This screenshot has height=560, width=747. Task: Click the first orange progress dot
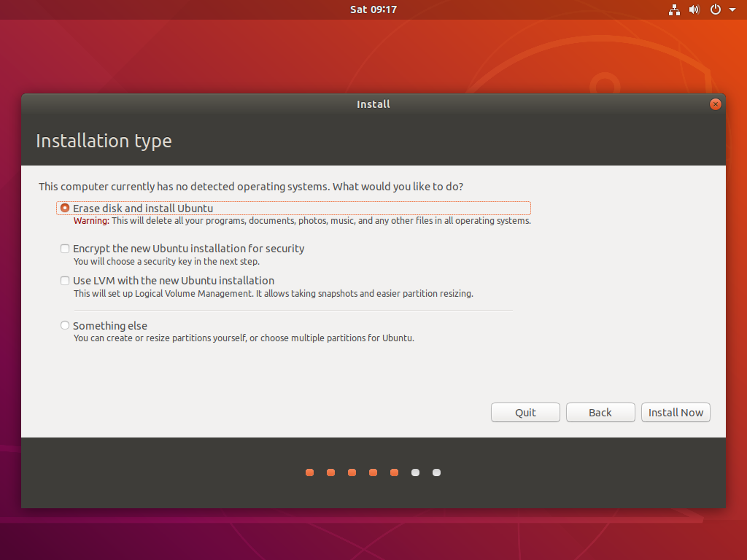309,472
